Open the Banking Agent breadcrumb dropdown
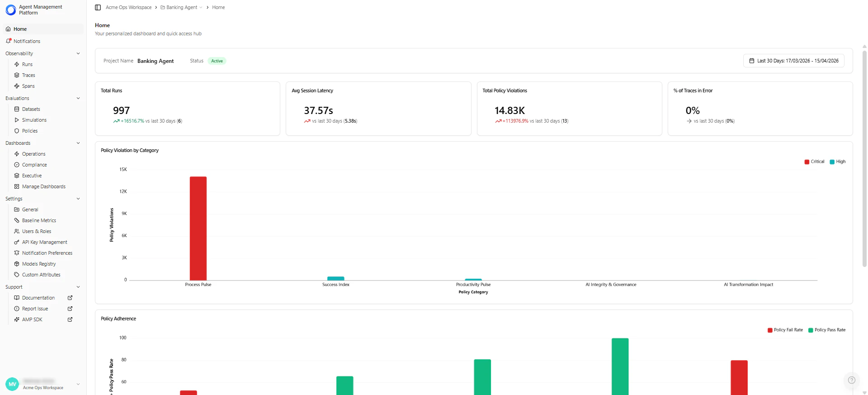 pyautogui.click(x=201, y=7)
